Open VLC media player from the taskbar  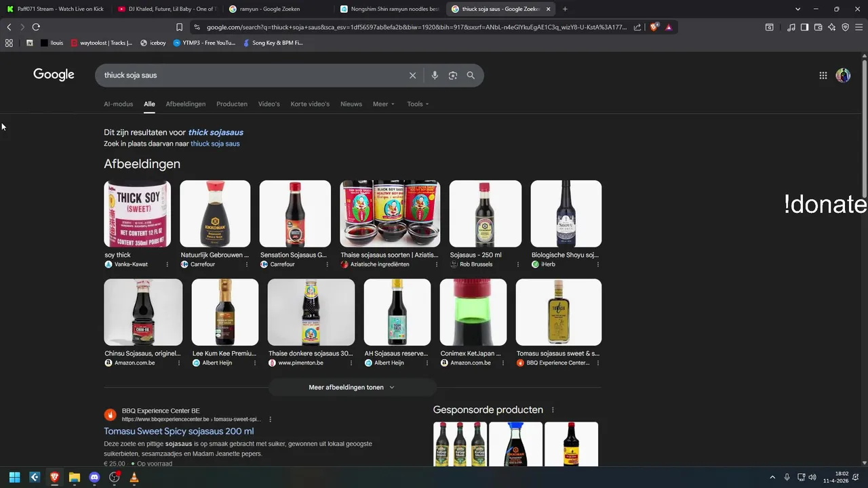tap(134, 477)
